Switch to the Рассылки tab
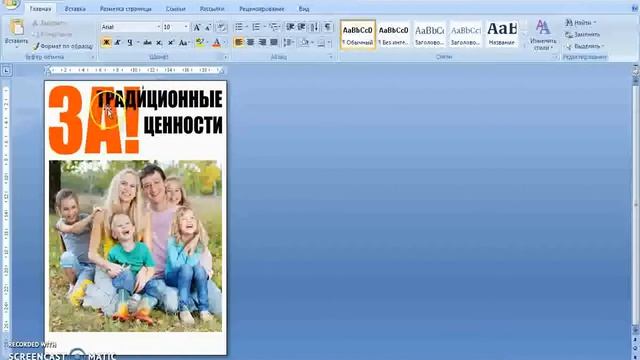The width and height of the screenshot is (640, 360). [212, 9]
